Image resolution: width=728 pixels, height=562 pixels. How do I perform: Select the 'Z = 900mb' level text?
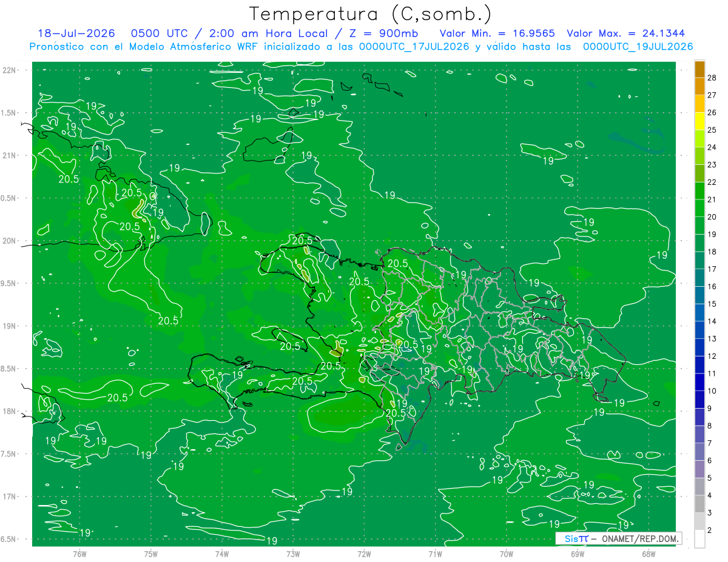pos(383,33)
